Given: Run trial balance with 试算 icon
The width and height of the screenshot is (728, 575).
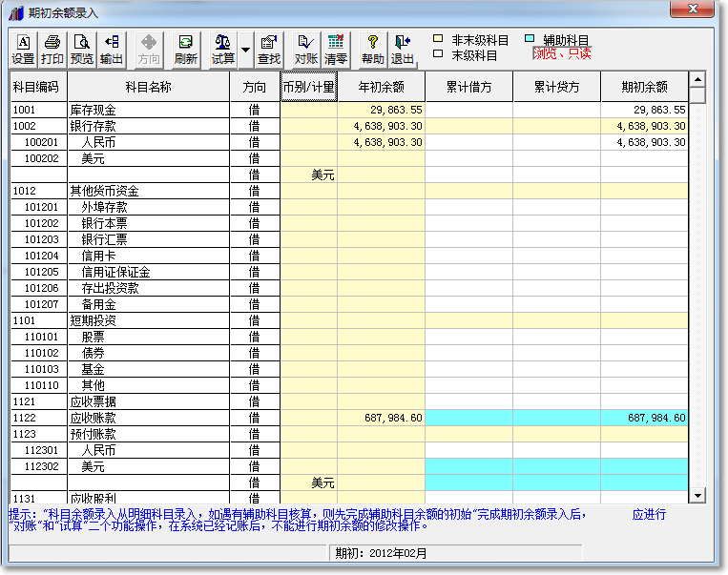Looking at the screenshot, I should [x=223, y=50].
